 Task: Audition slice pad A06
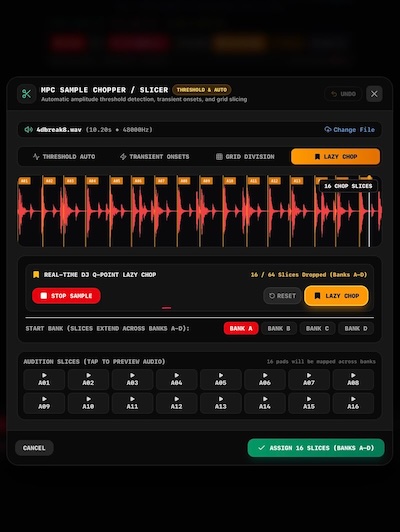click(265, 379)
